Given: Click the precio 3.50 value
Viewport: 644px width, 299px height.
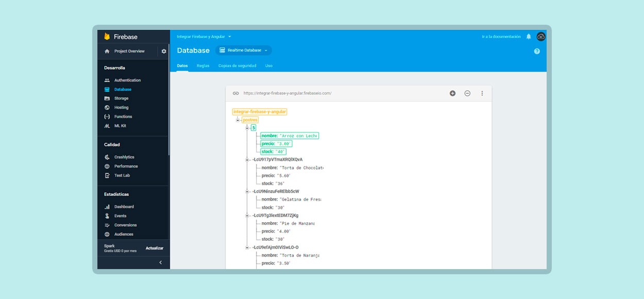Looking at the screenshot, I should coord(284,263).
